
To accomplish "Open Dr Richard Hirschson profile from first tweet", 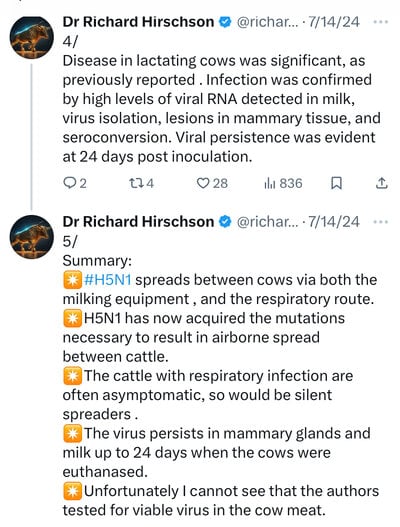I will click(138, 22).
